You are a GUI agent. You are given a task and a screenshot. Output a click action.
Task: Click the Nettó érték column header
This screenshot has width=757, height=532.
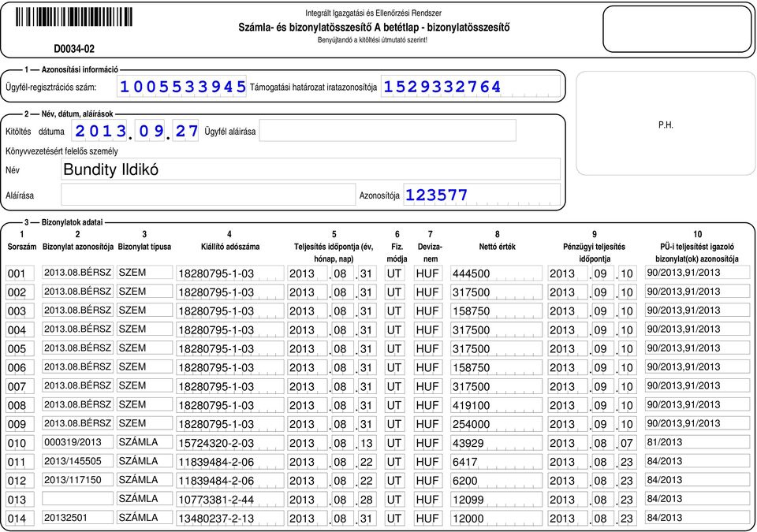[x=497, y=247]
